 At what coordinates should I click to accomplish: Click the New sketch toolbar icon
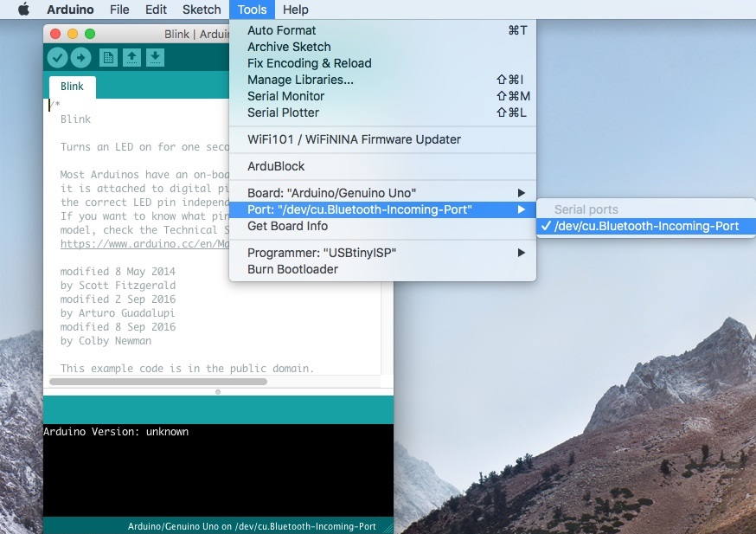pos(108,57)
